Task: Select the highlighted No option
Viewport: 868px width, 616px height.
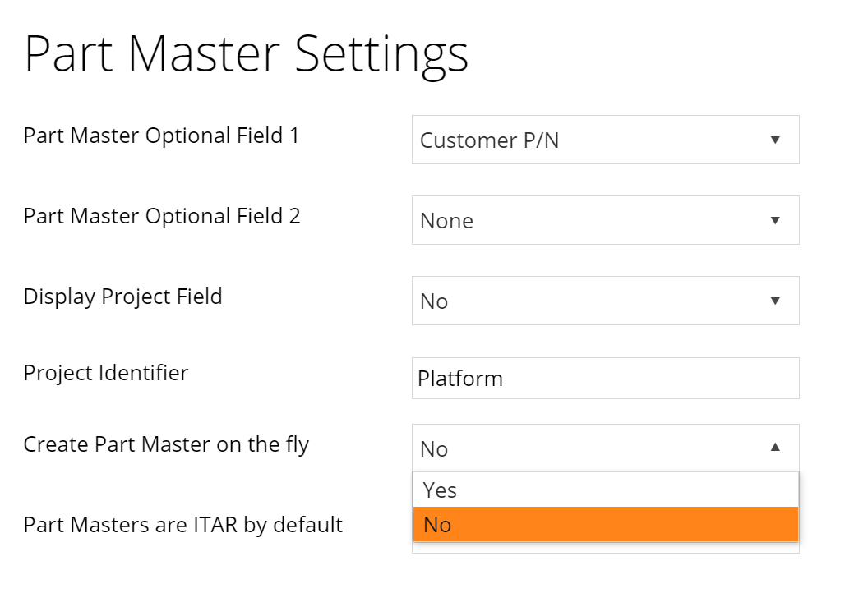Action: coord(605,524)
